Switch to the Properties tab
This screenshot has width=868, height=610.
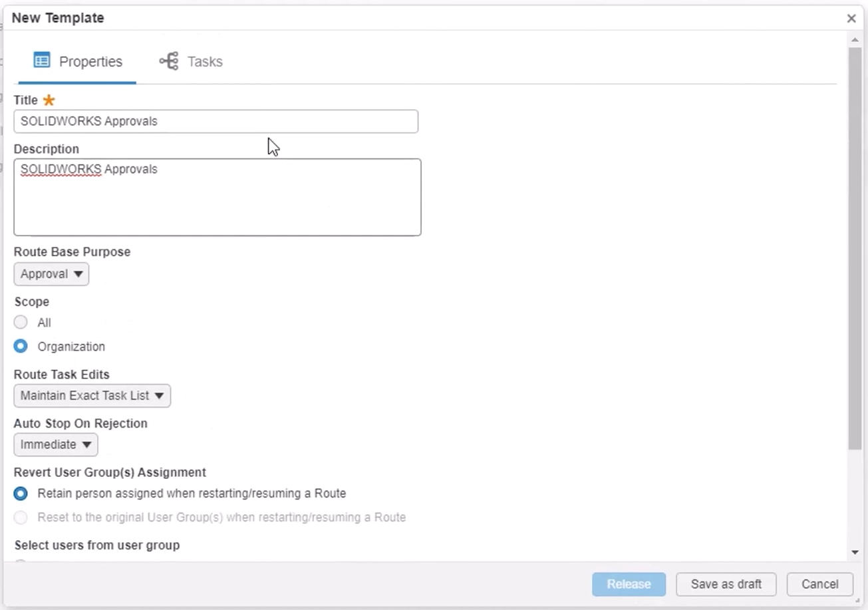(x=91, y=61)
